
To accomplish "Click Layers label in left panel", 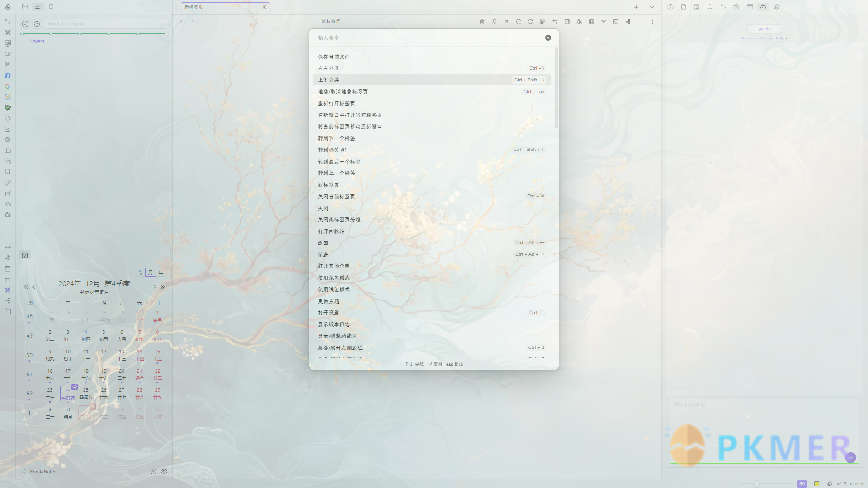I will (x=38, y=41).
